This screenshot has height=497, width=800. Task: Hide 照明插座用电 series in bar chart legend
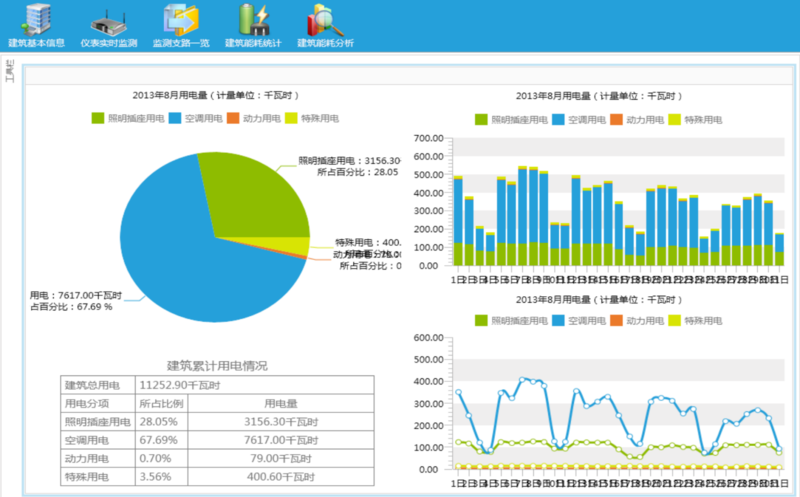coord(511,119)
